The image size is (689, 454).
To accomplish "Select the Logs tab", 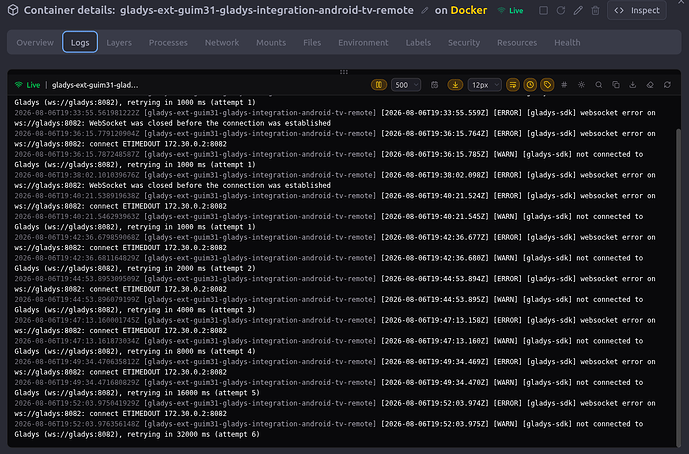I will [80, 42].
